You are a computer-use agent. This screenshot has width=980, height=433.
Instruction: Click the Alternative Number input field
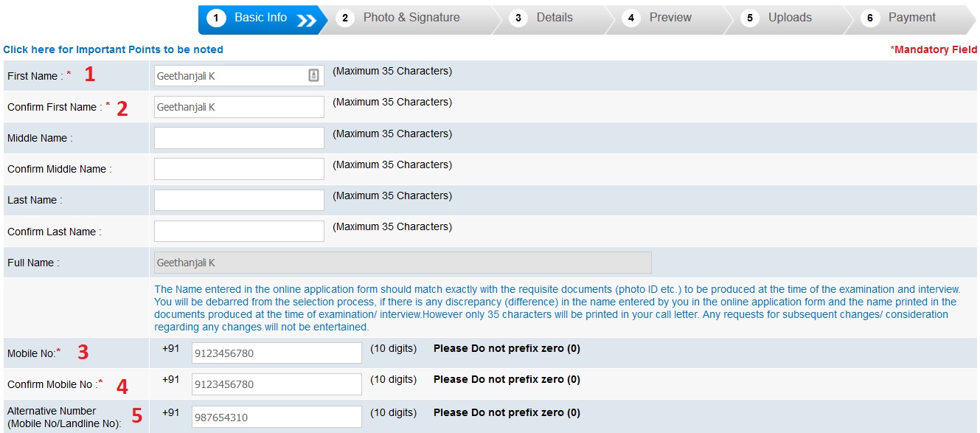click(x=277, y=417)
